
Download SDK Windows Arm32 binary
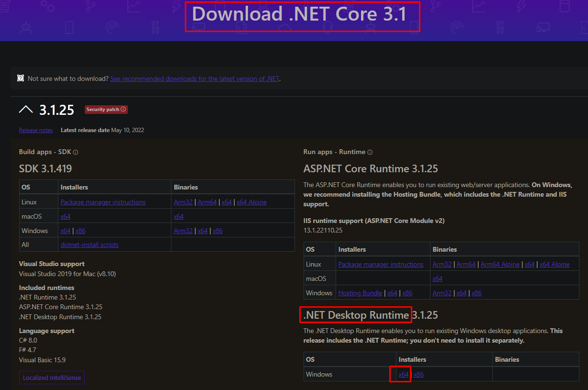click(183, 231)
